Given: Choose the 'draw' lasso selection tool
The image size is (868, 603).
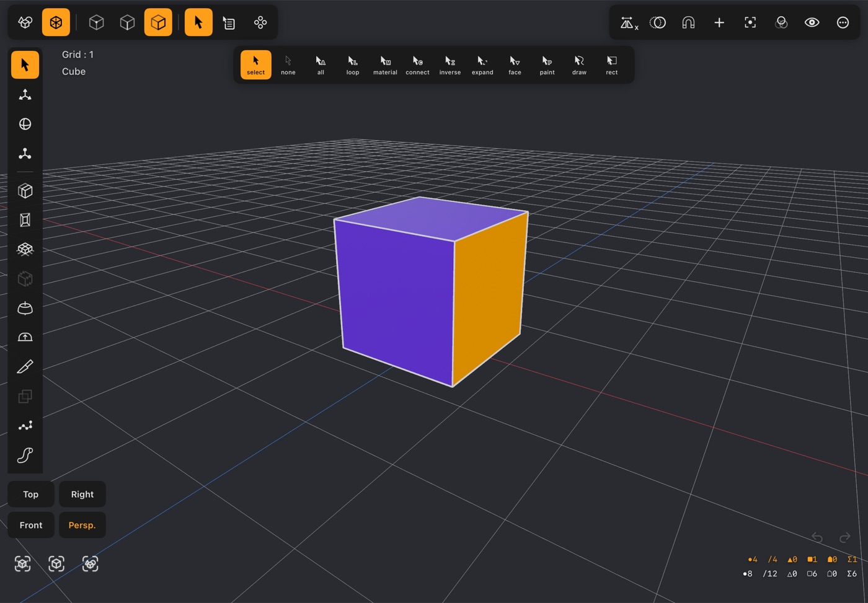Looking at the screenshot, I should (x=579, y=64).
